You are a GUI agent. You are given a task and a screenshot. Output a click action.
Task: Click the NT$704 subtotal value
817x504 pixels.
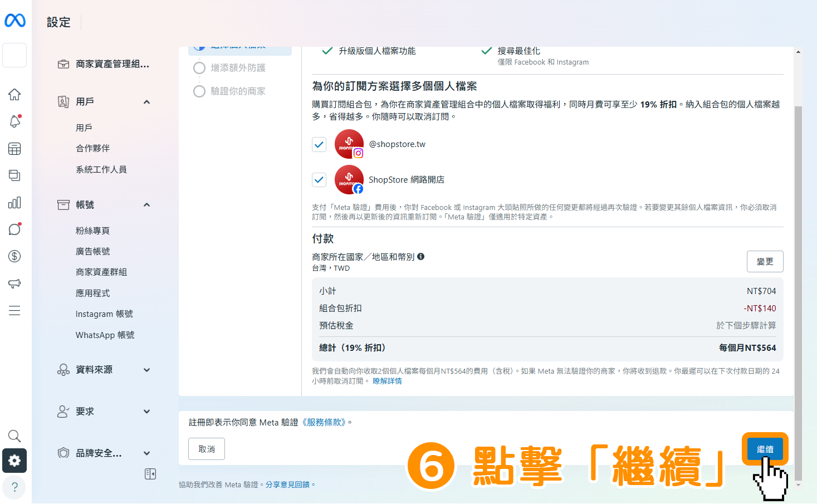(x=761, y=291)
